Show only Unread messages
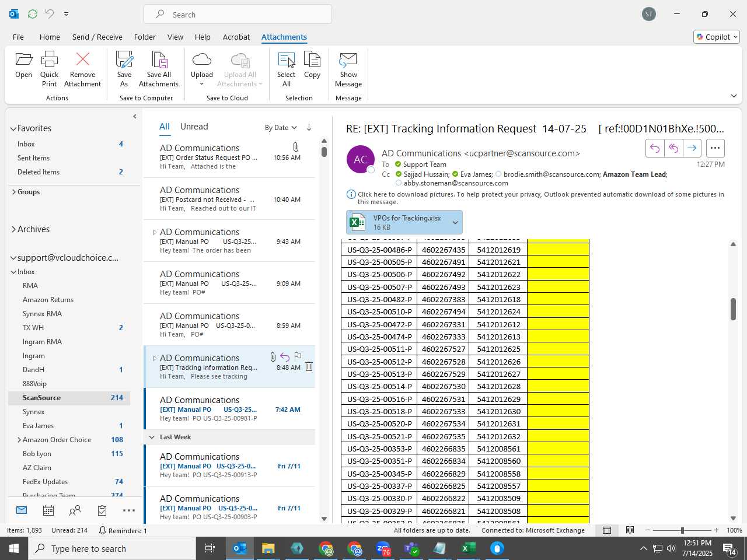Screen dimensions: 747x560 pyautogui.click(x=194, y=127)
